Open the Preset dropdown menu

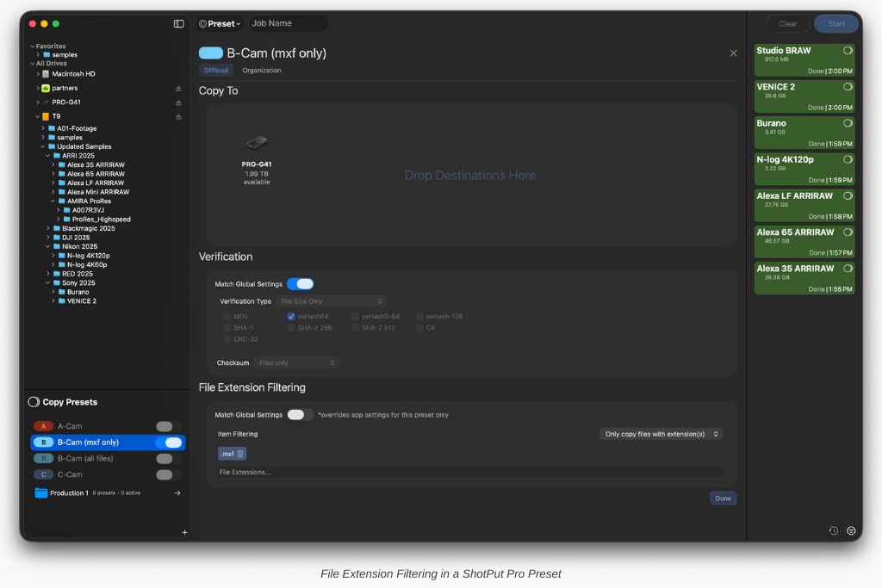[x=220, y=23]
